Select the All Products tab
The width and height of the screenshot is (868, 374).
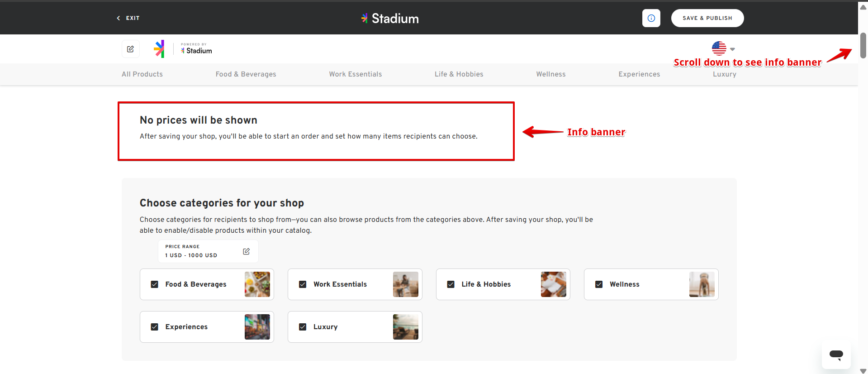point(142,74)
